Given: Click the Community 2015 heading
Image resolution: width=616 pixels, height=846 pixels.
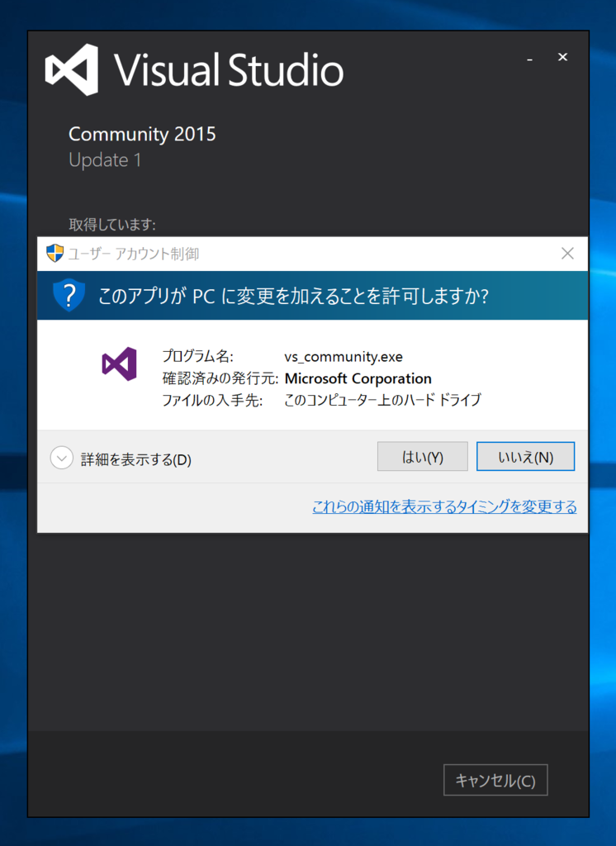Looking at the screenshot, I should point(142,134).
